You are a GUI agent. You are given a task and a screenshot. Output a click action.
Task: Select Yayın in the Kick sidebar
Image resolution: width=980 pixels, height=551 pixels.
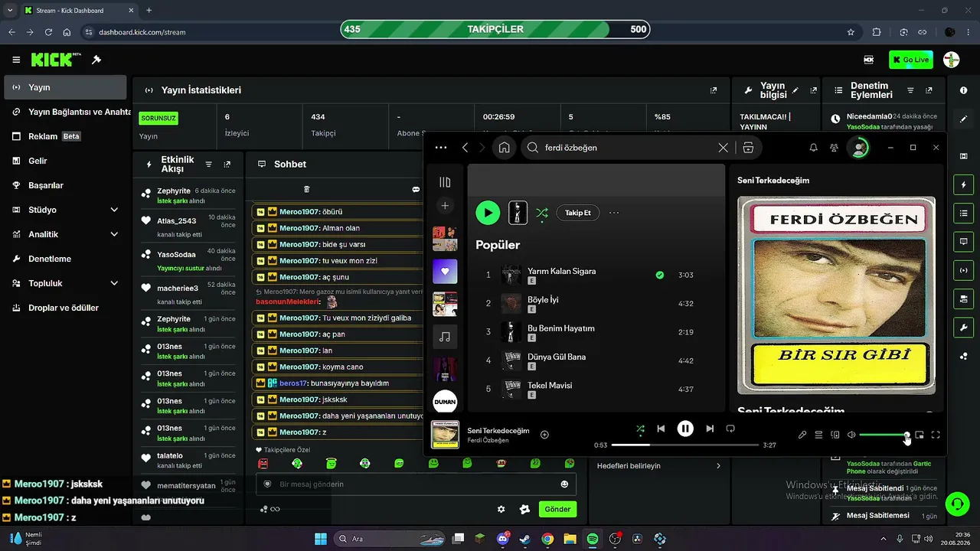point(65,87)
